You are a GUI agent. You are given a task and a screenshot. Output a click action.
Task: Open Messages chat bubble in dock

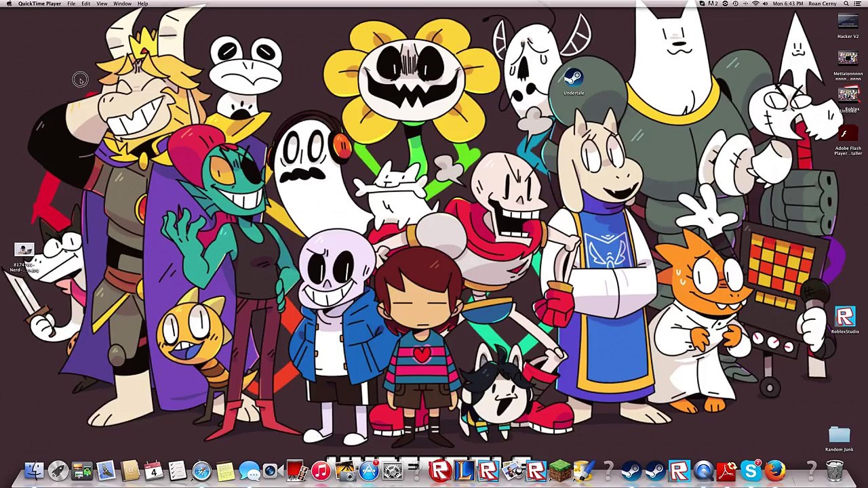click(250, 471)
